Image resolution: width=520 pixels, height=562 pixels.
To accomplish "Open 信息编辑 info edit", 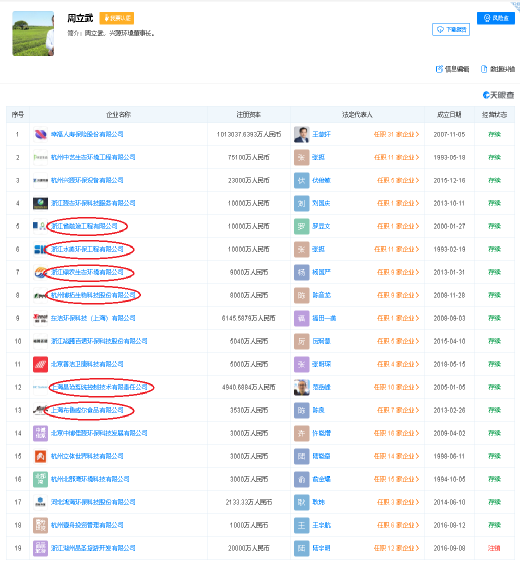I will pos(452,69).
